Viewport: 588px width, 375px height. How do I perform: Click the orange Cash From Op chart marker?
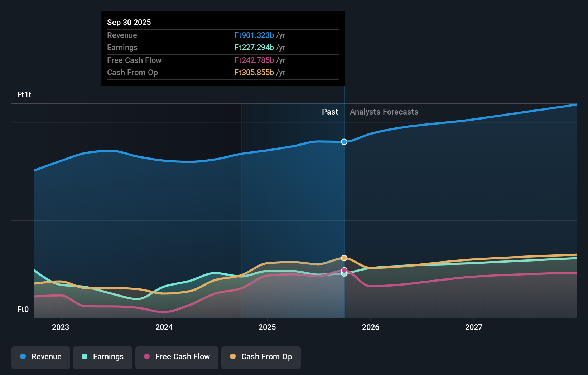[344, 258]
